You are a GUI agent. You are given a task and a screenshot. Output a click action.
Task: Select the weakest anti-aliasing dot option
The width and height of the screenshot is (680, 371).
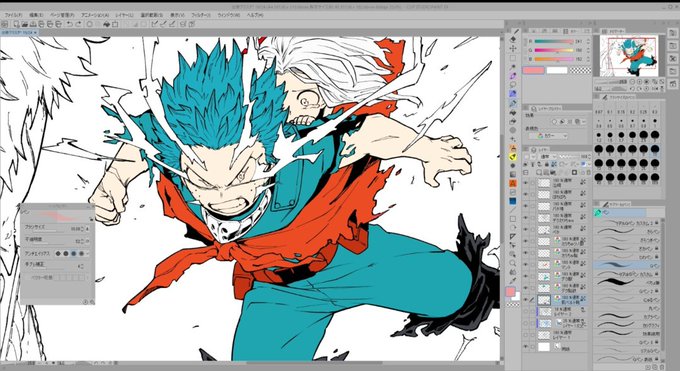tap(58, 253)
